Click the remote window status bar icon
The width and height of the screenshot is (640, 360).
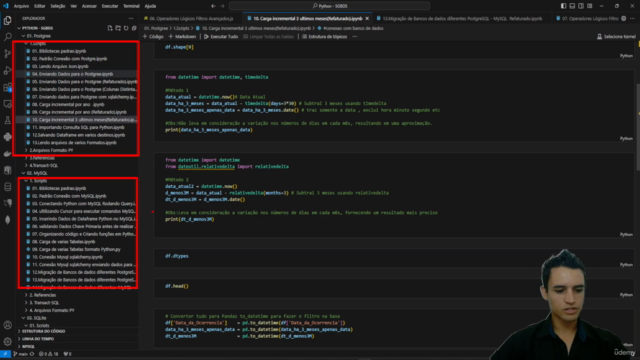click(x=5, y=354)
